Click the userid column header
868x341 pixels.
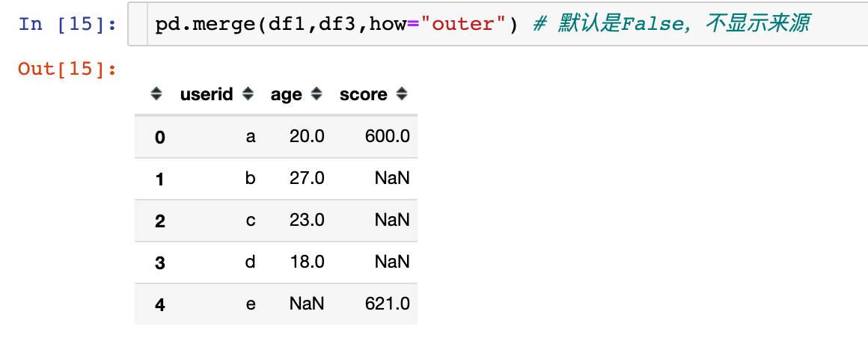click(x=207, y=95)
